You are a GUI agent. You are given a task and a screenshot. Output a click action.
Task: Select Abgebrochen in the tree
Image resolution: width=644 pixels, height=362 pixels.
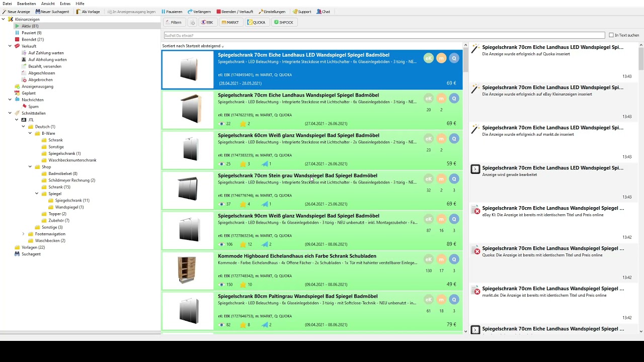(x=40, y=79)
